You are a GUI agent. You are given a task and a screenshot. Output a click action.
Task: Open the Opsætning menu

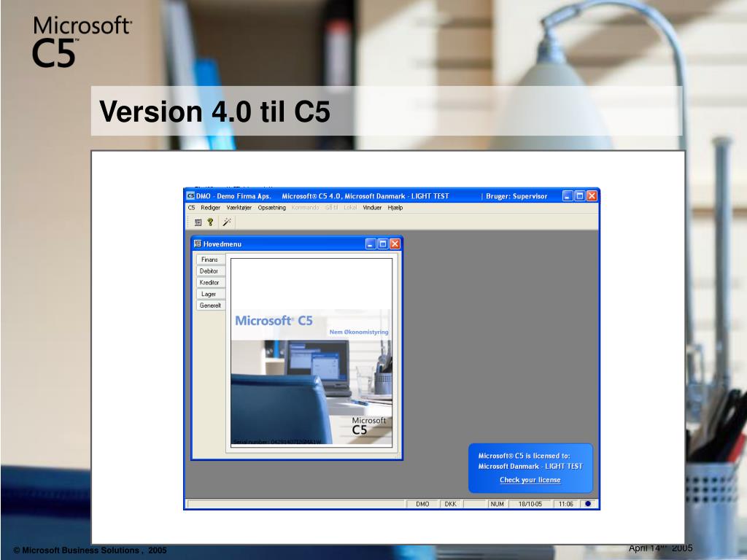click(272, 208)
